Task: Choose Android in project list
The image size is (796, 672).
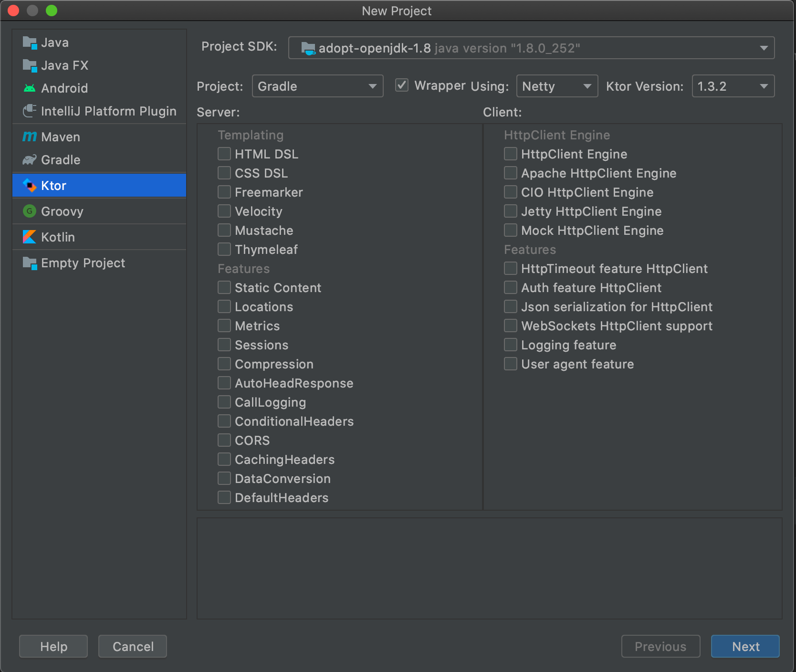Action: 99,88
